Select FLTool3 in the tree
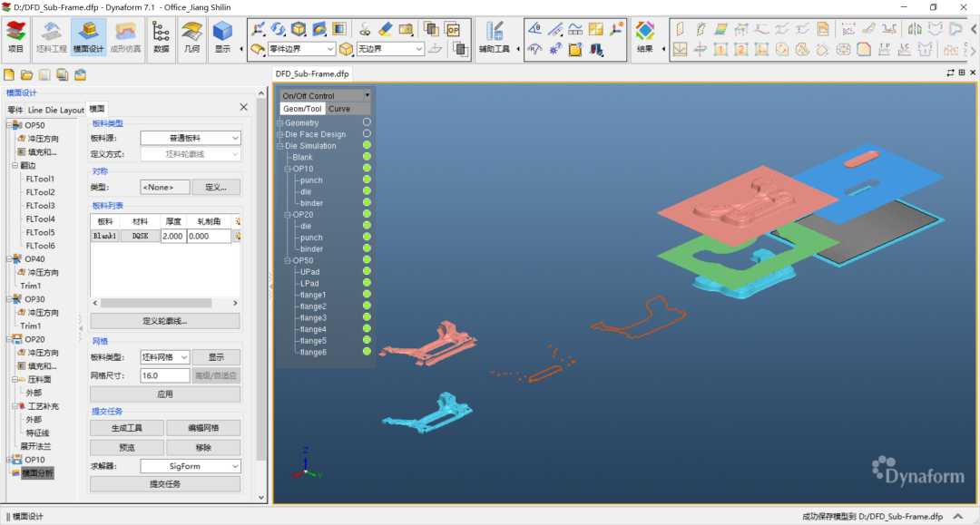Image resolution: width=980 pixels, height=525 pixels. [40, 206]
